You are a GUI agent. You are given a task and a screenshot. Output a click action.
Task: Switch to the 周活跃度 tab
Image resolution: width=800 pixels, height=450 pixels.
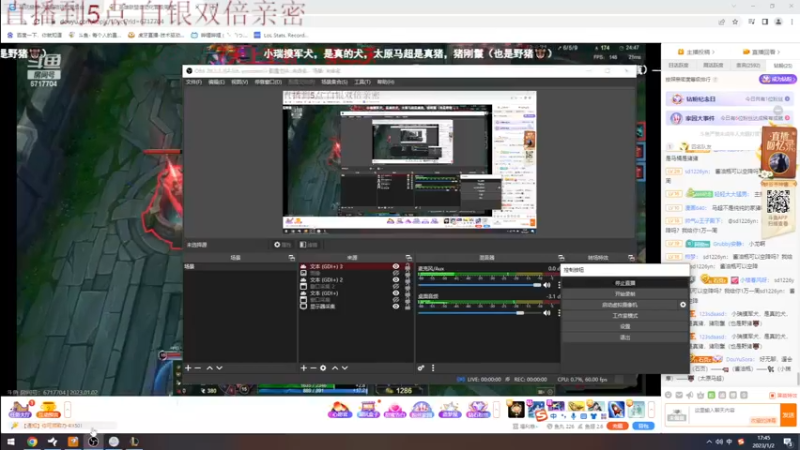click(x=713, y=65)
